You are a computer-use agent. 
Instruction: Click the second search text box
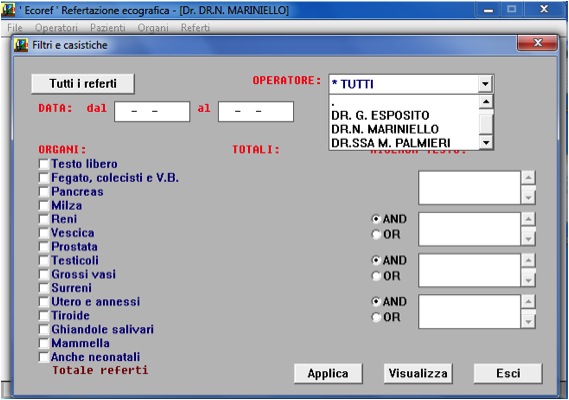pyautogui.click(x=470, y=229)
